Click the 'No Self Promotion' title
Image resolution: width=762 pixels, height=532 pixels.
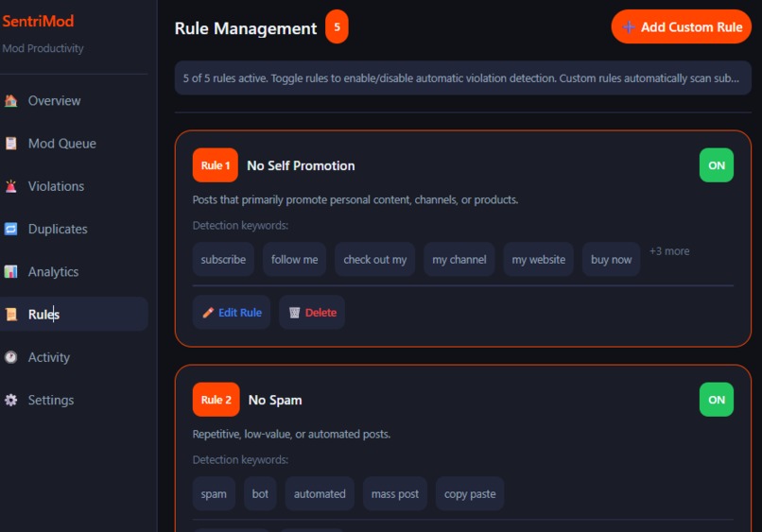(x=301, y=165)
